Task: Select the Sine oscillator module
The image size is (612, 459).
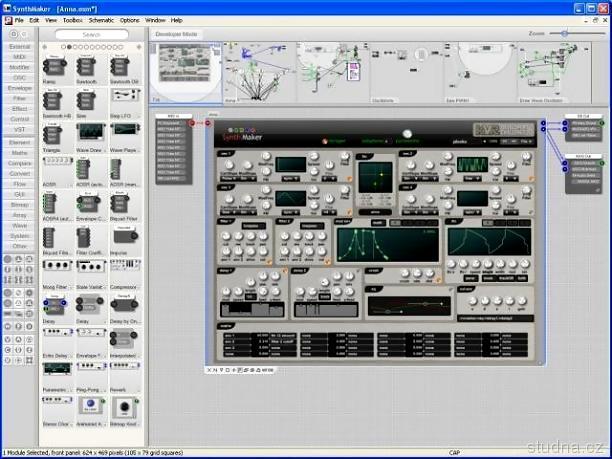Action: 87,101
